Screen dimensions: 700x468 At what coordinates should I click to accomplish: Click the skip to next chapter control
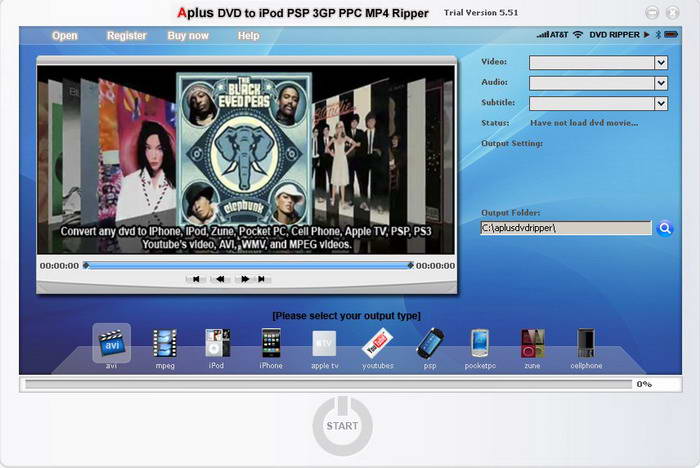[262, 279]
